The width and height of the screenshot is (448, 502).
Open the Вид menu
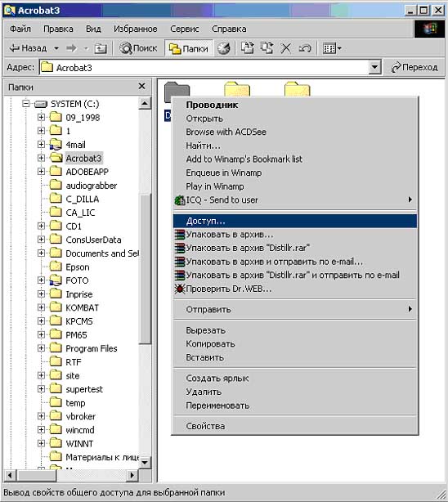tap(93, 29)
